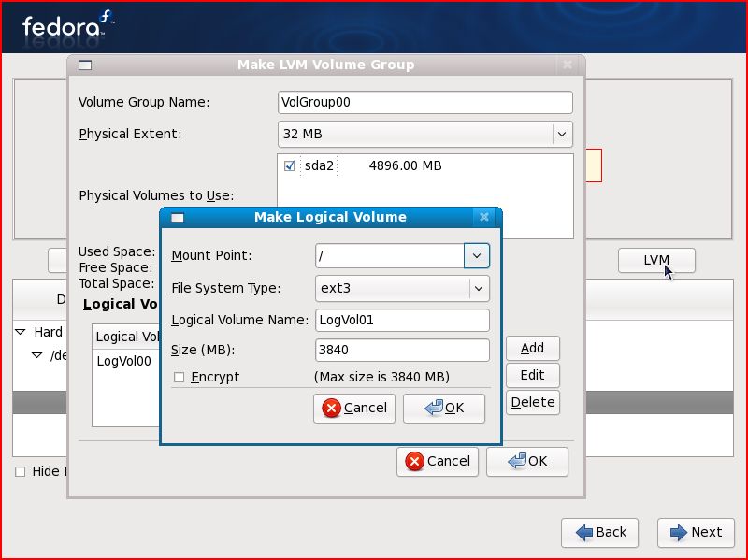
Task: Enable the Encrypt checkbox
Action: (x=179, y=377)
